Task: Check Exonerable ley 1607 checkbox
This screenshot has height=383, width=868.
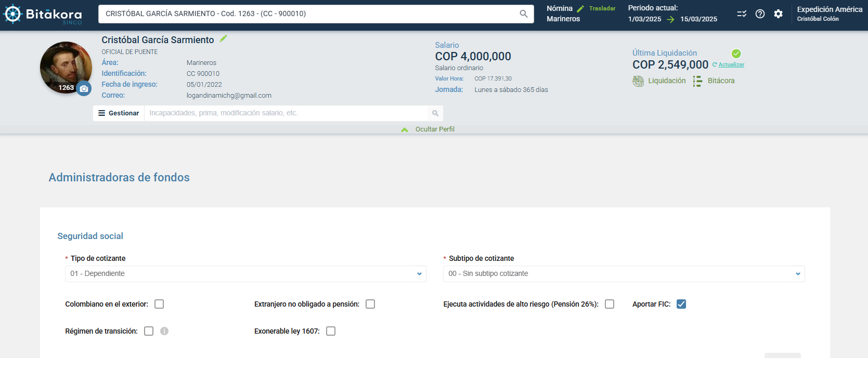Action: [x=331, y=331]
